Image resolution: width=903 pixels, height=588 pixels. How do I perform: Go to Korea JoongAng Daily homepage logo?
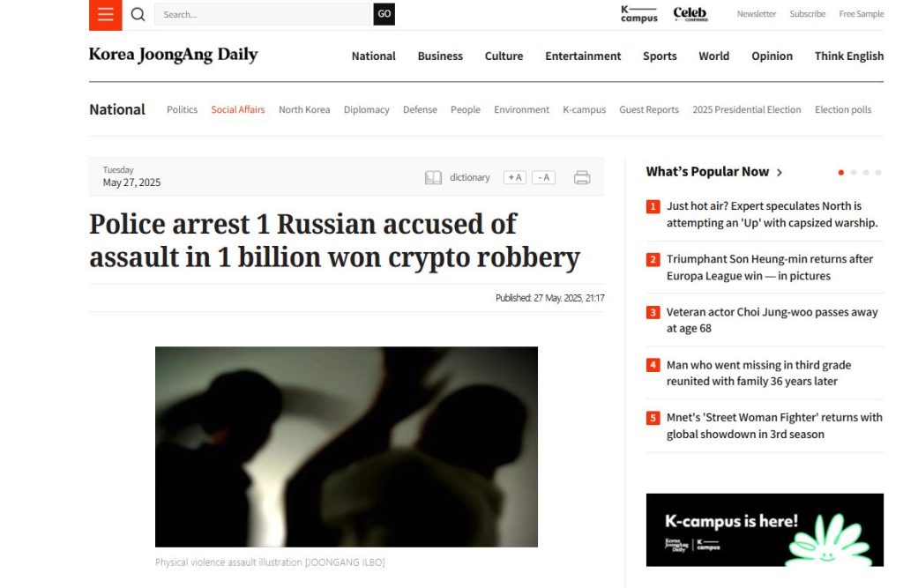[174, 55]
